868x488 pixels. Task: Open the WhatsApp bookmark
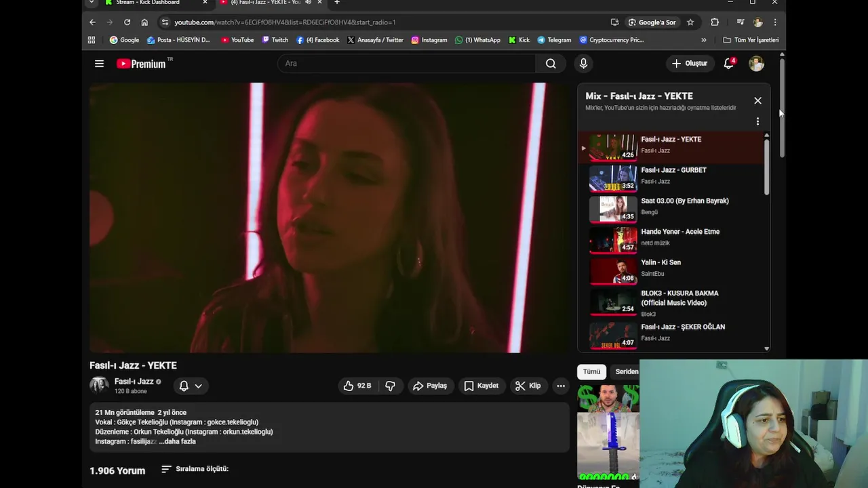(477, 40)
